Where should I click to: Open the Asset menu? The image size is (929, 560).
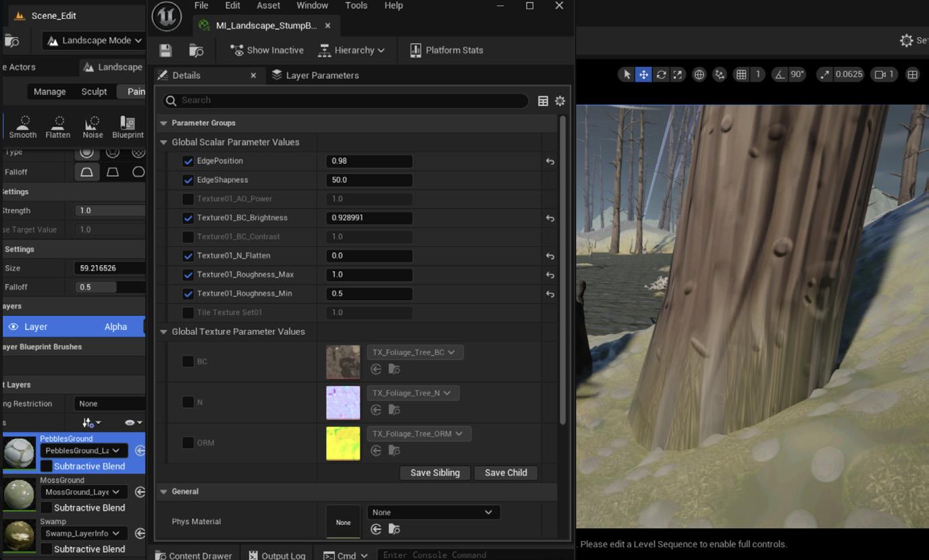268,5
